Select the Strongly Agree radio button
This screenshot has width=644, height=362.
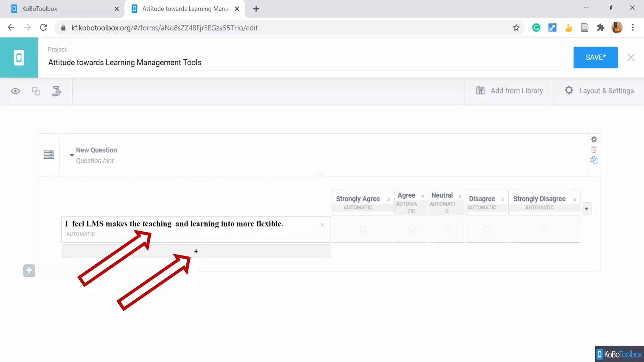pyautogui.click(x=363, y=229)
